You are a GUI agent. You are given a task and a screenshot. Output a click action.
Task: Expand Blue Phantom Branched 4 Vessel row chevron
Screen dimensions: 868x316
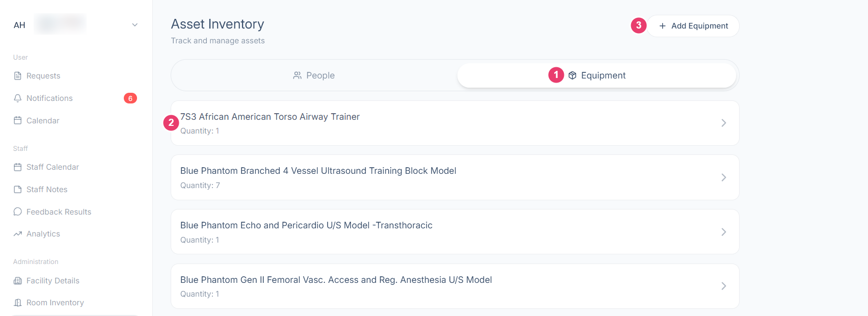pyautogui.click(x=724, y=177)
